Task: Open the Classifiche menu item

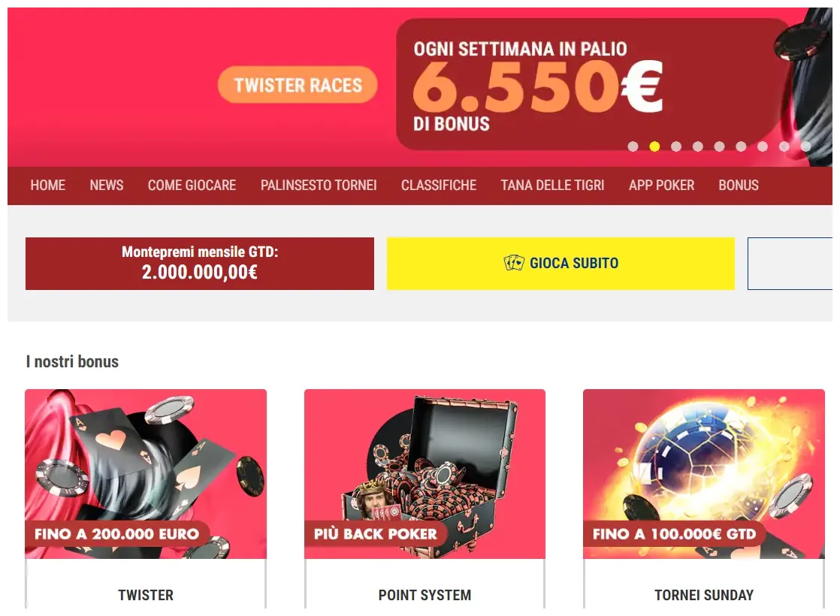Action: [439, 186]
